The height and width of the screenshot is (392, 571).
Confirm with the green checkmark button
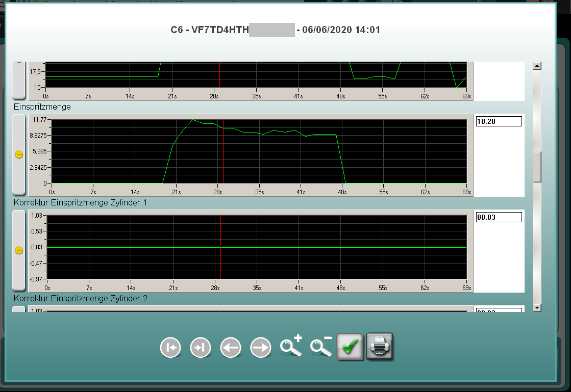[350, 347]
